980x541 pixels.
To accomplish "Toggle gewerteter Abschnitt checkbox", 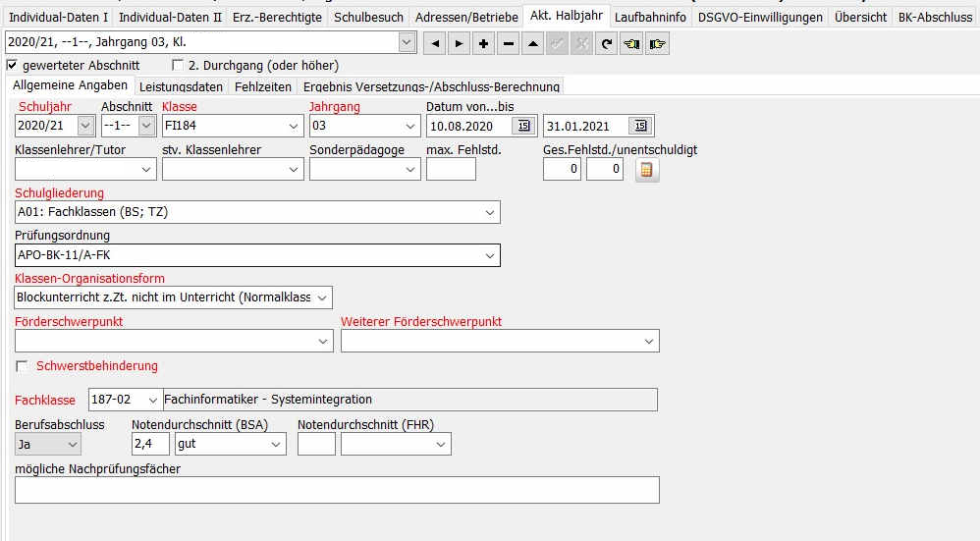I will click(x=12, y=65).
